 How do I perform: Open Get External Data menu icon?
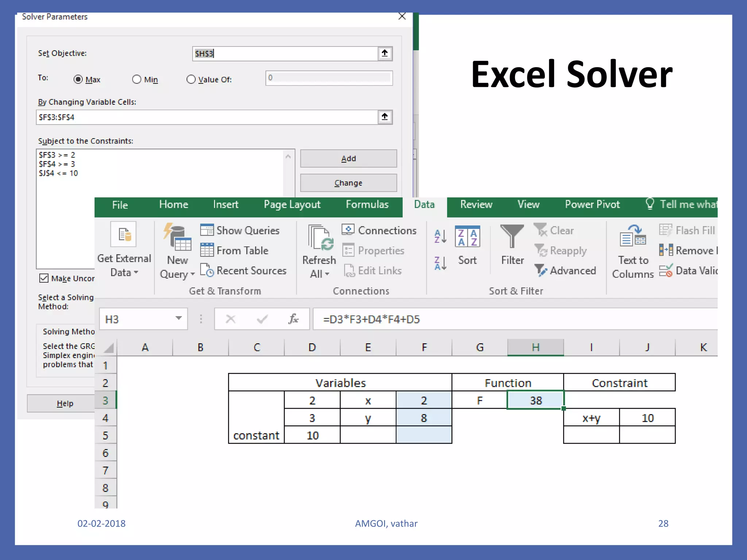click(123, 234)
